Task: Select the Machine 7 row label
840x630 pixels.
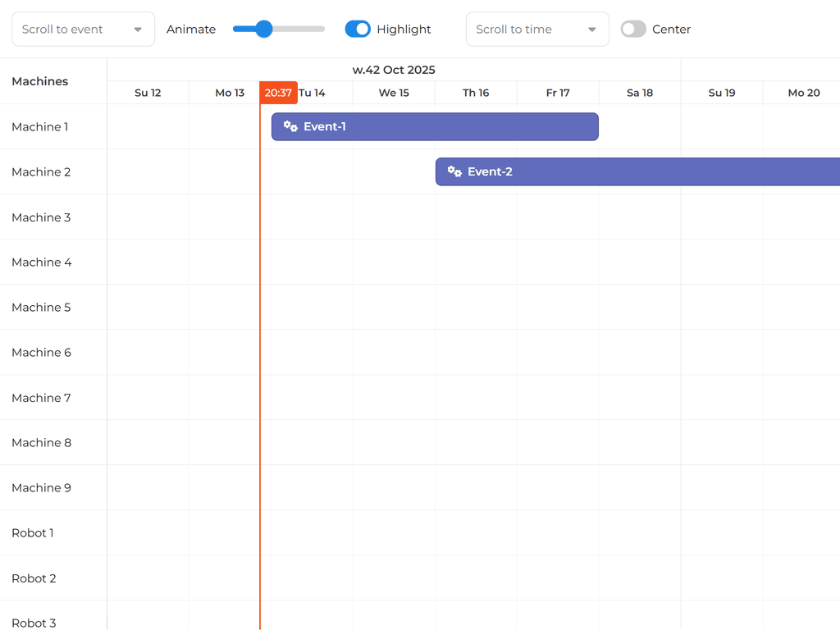Action: click(41, 398)
